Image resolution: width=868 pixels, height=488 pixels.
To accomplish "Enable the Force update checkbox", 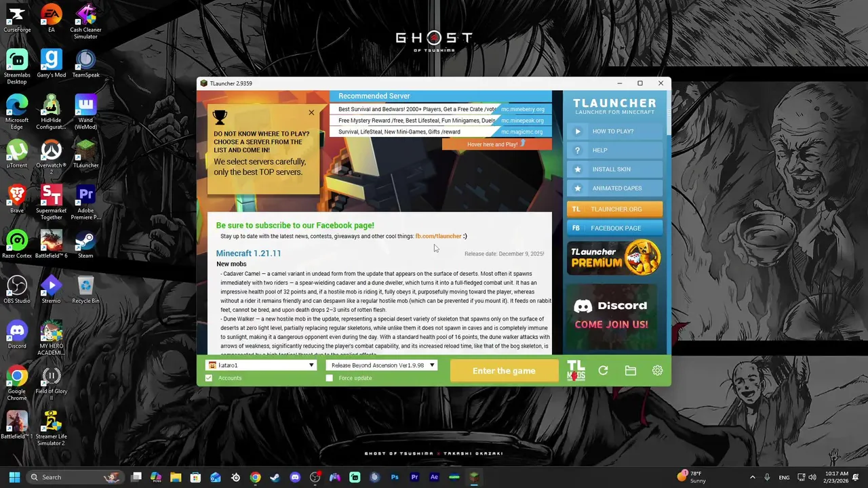I will [330, 378].
